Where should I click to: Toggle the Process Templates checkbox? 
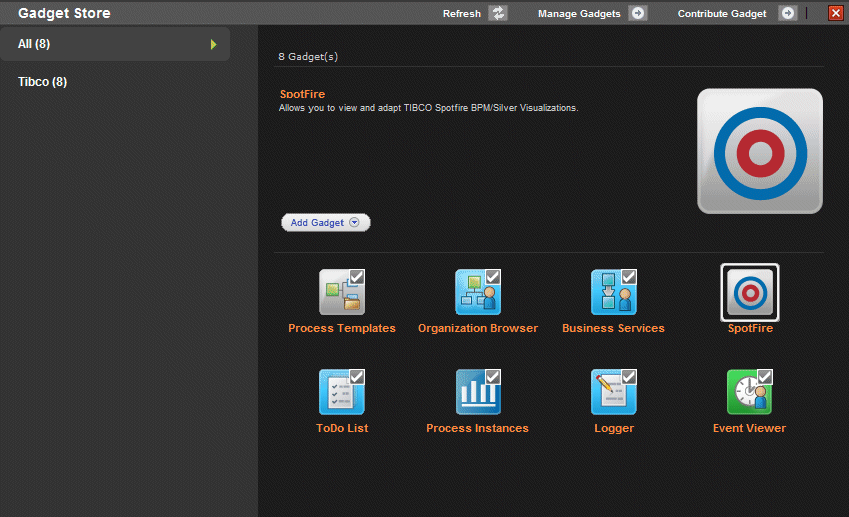pos(357,277)
